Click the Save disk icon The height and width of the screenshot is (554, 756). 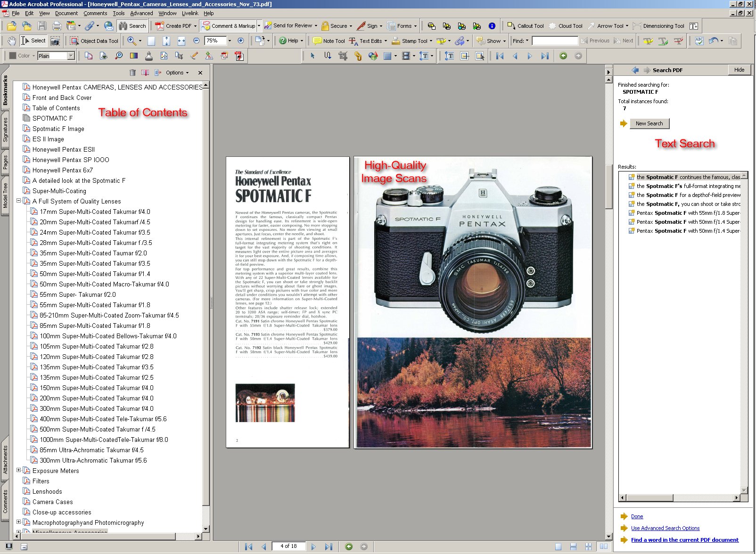click(42, 26)
